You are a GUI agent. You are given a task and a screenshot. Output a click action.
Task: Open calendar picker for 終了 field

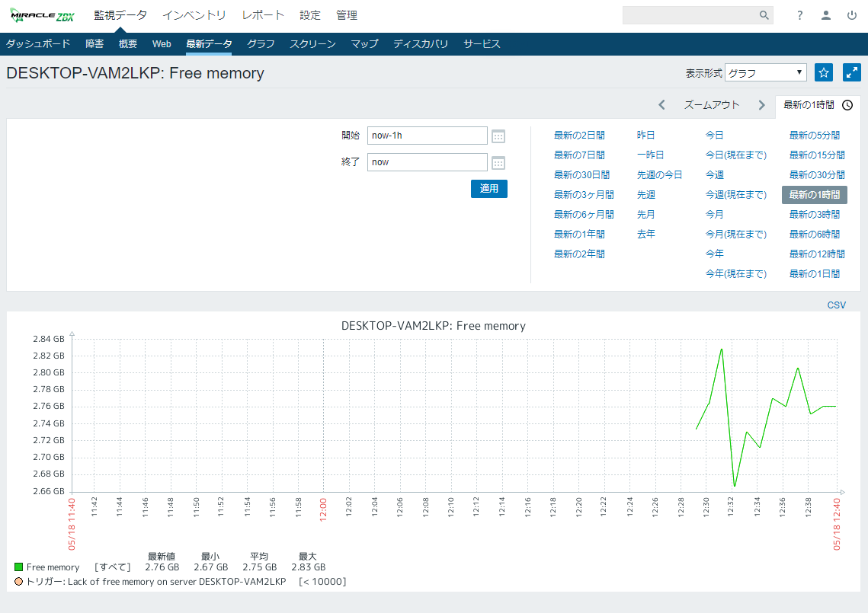pos(498,162)
